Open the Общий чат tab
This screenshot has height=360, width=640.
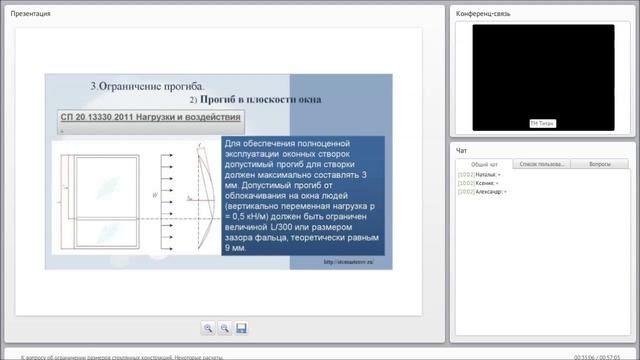point(484,164)
